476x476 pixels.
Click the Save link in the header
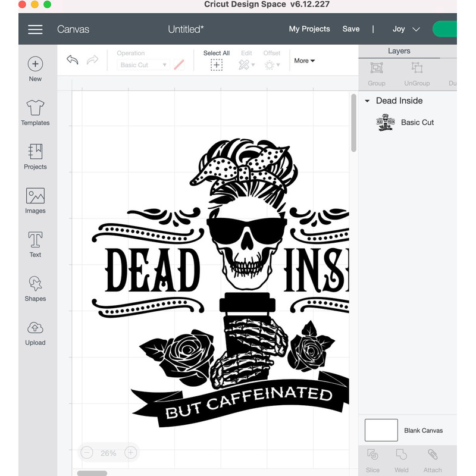tap(351, 29)
